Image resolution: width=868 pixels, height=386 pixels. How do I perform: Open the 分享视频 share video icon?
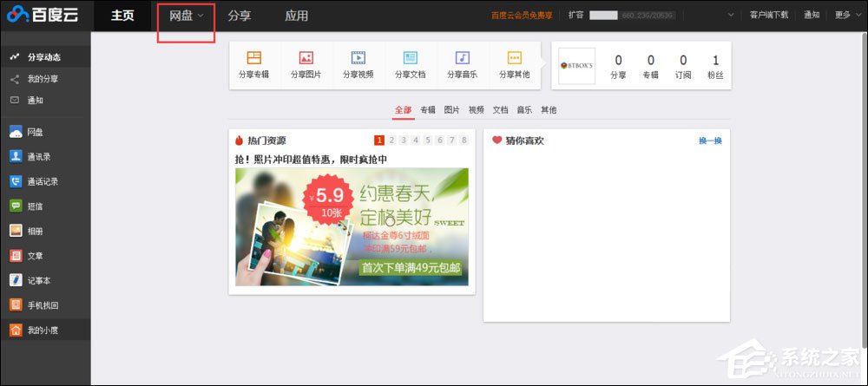[x=358, y=57]
